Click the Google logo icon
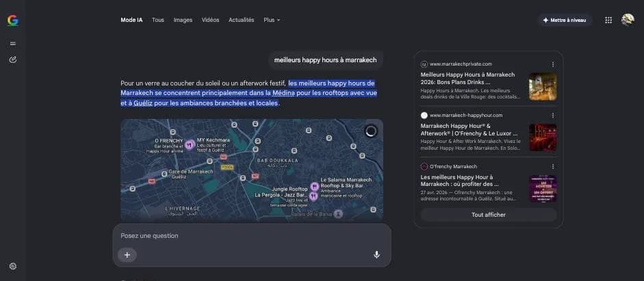The width and height of the screenshot is (644, 281). tap(13, 21)
